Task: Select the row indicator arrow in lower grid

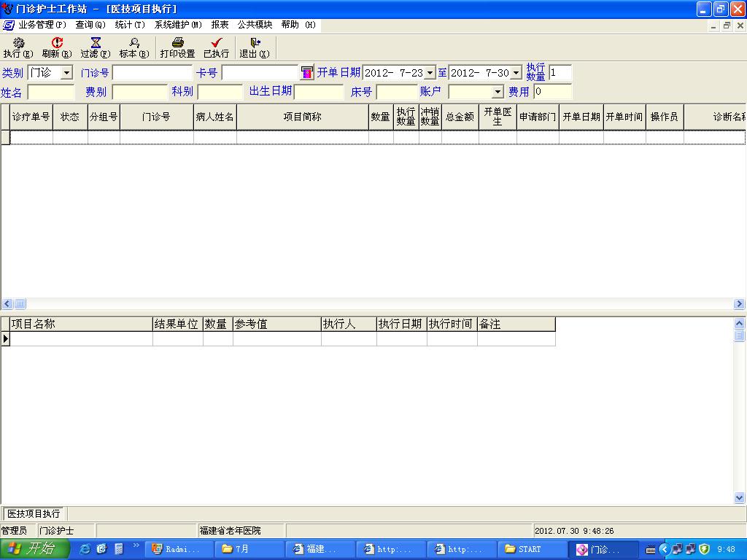Action: coord(5,338)
